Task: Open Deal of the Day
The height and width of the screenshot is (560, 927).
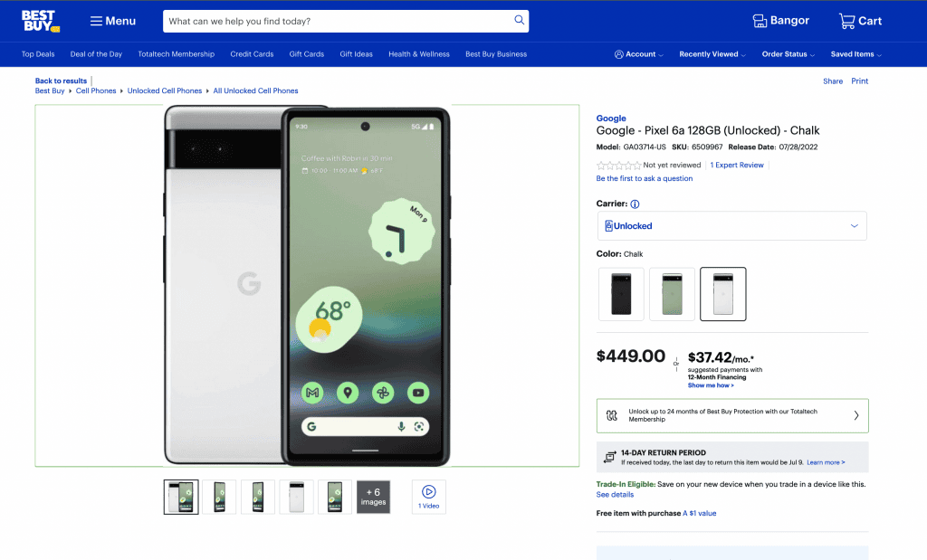Action: click(96, 54)
